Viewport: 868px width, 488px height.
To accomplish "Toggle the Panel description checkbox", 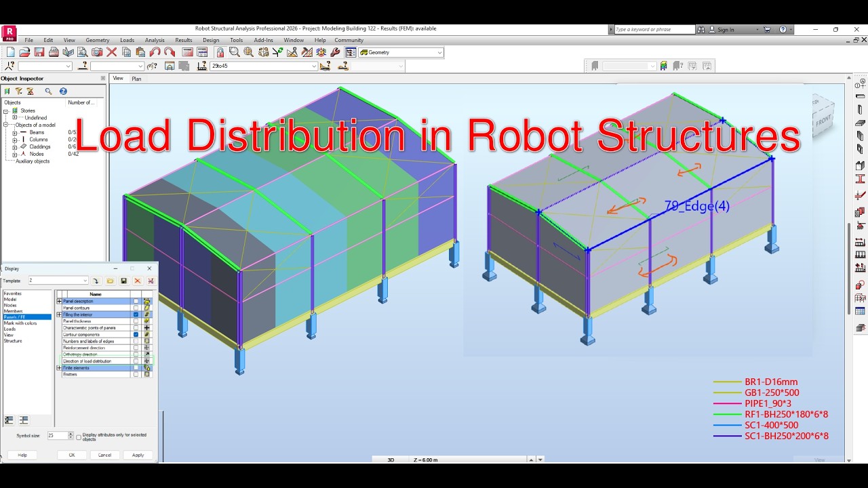I will click(136, 301).
